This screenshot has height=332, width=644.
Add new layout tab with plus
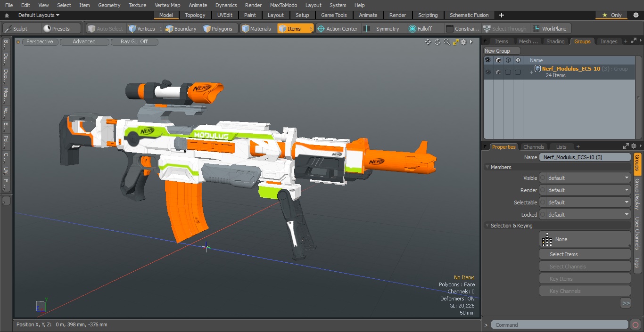501,15
